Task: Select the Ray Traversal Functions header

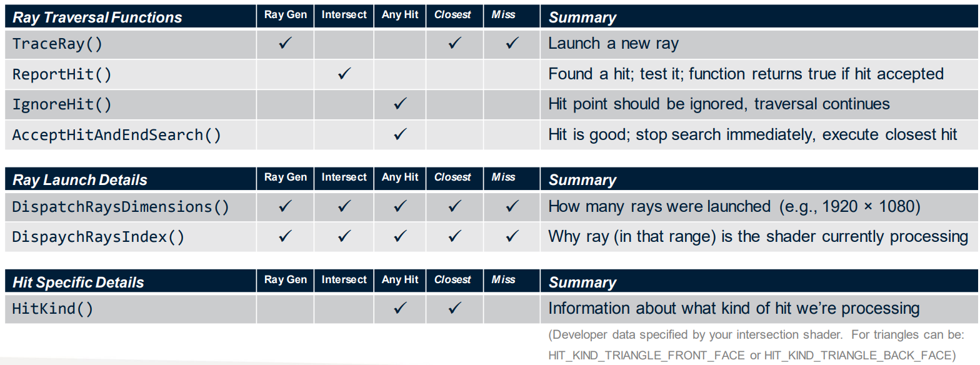Action: 97,17
